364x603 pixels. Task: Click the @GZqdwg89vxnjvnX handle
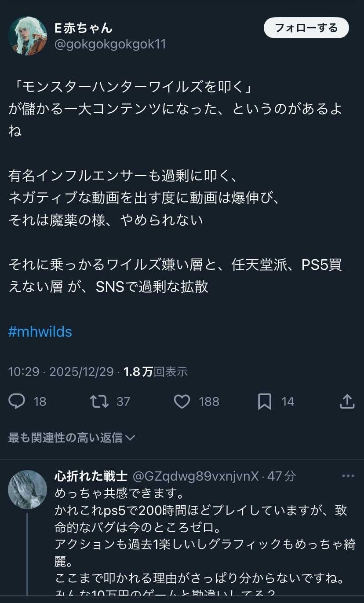[196, 476]
